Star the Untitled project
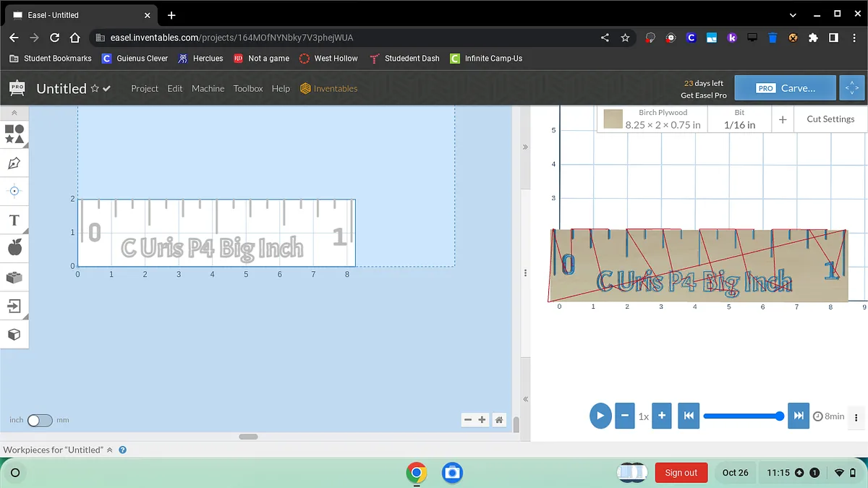 [x=94, y=88]
